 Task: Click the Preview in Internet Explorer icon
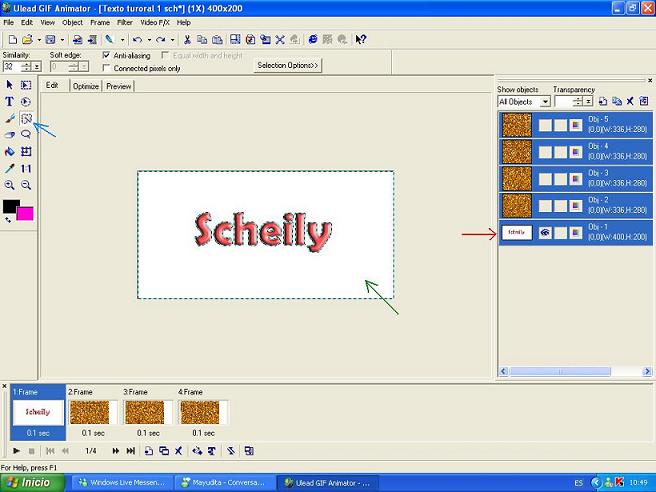pyautogui.click(x=313, y=39)
